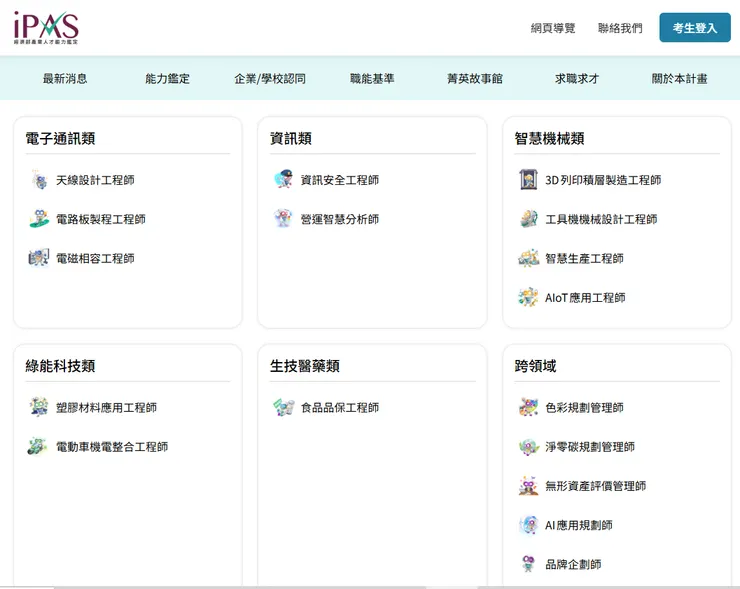Image resolution: width=740 pixels, height=589 pixels.
Task: Open the 天線設計工程師 text link
Action: click(x=95, y=180)
